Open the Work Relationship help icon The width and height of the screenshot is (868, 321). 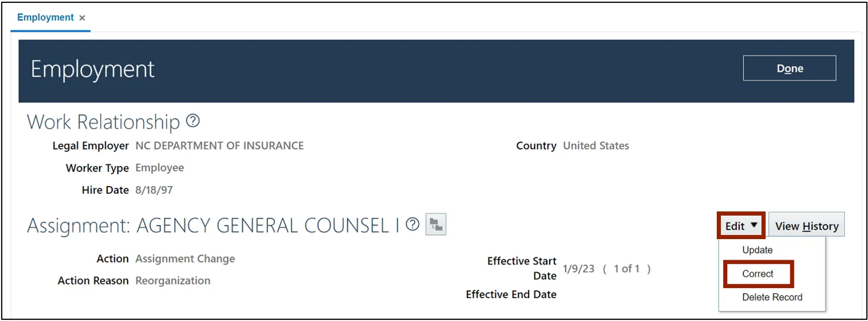click(193, 121)
